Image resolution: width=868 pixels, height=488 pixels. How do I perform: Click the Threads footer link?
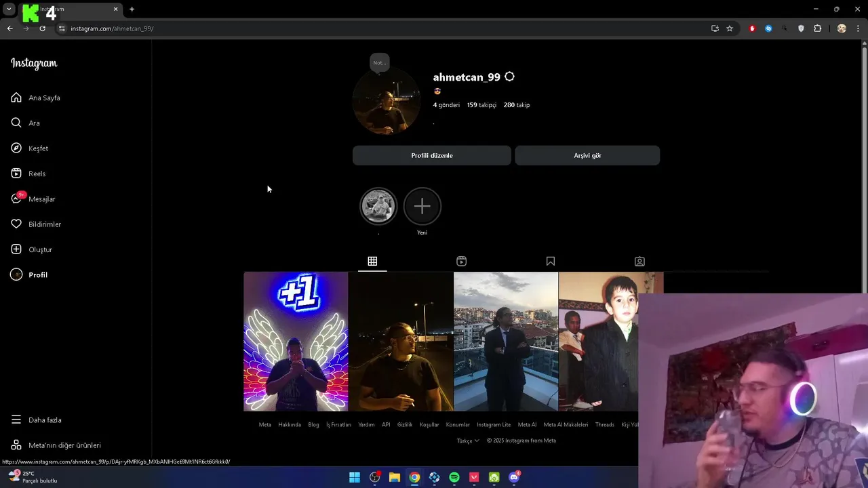(x=605, y=425)
